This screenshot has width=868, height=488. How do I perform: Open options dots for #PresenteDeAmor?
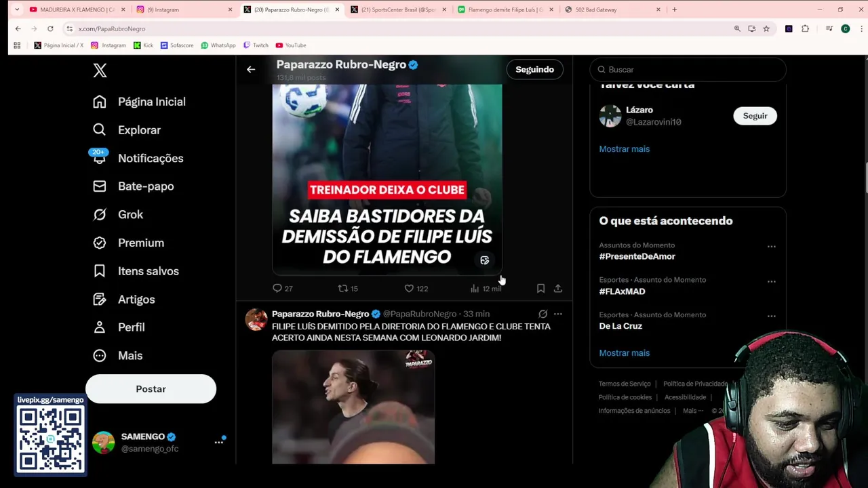[771, 247]
